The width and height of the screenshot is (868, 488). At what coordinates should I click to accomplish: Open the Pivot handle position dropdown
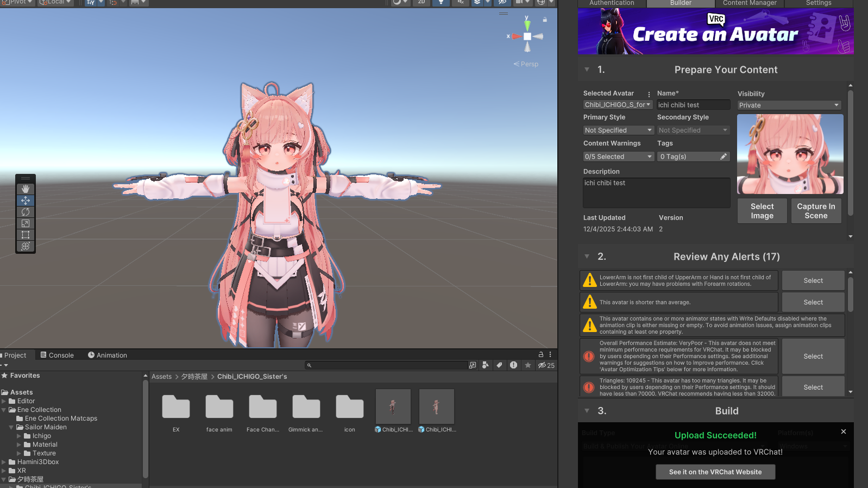tap(18, 2)
